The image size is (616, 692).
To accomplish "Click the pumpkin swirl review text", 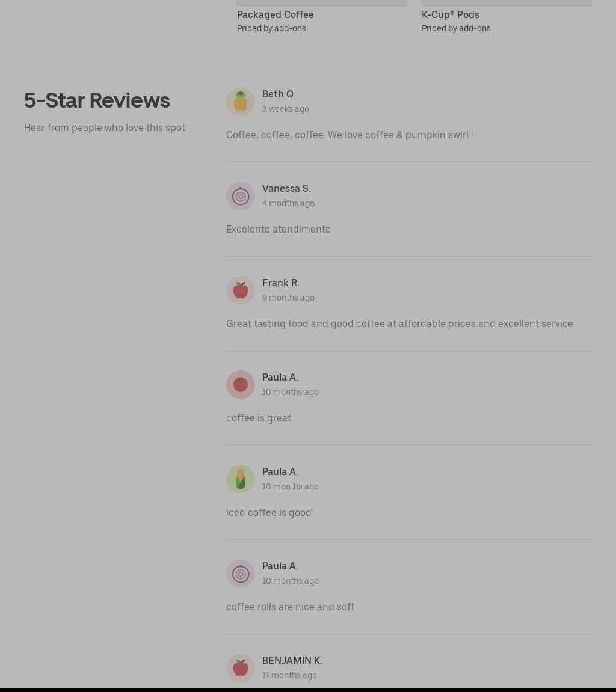I will pyautogui.click(x=350, y=135).
